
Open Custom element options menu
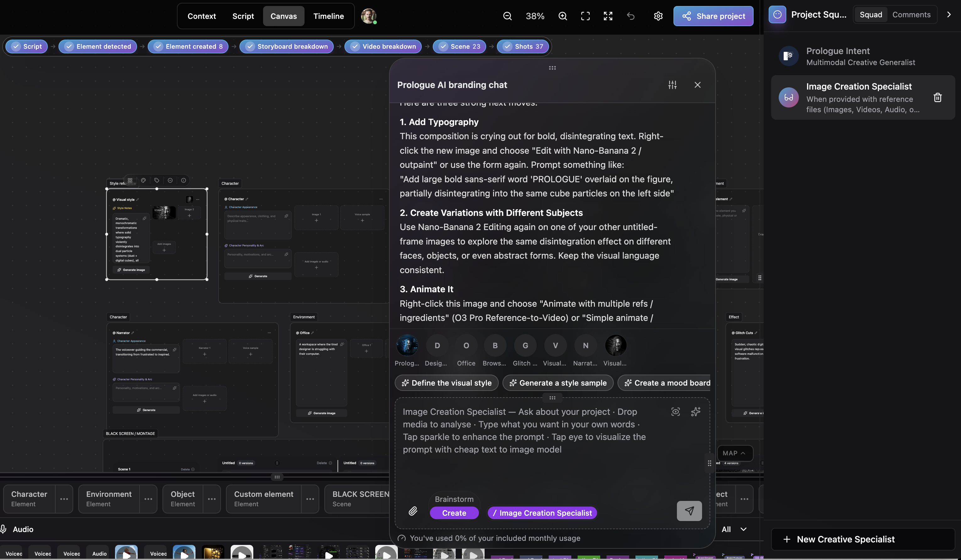310,499
